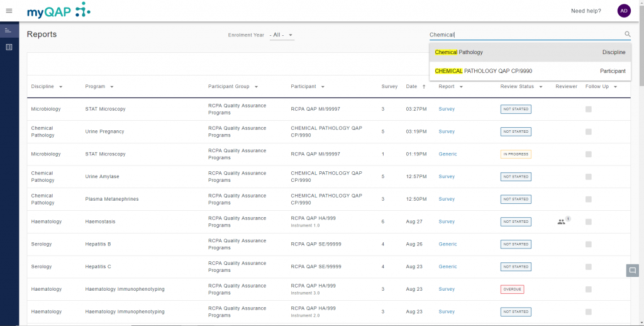Click in the Chemical search field
The height and width of the screenshot is (326, 644).
pos(526,35)
